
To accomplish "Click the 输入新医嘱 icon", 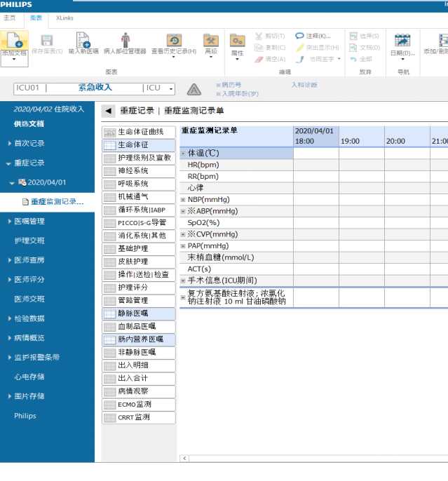I will click(x=83, y=40).
